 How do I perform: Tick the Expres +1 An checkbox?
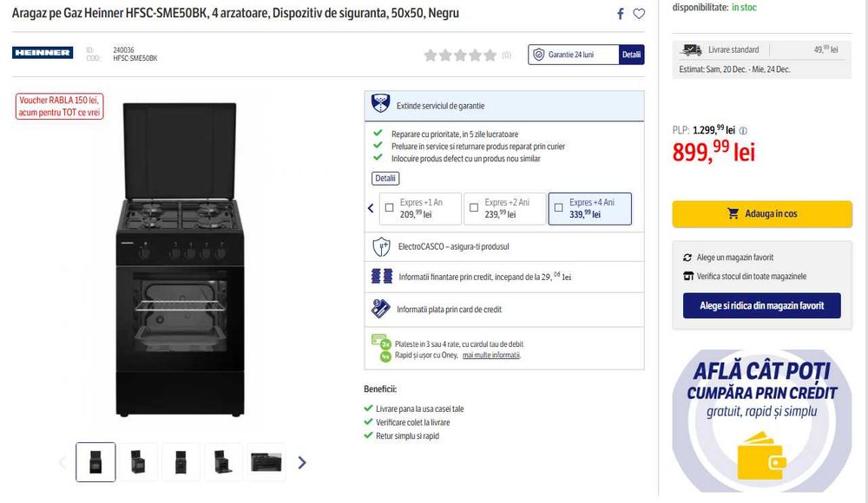(x=390, y=207)
